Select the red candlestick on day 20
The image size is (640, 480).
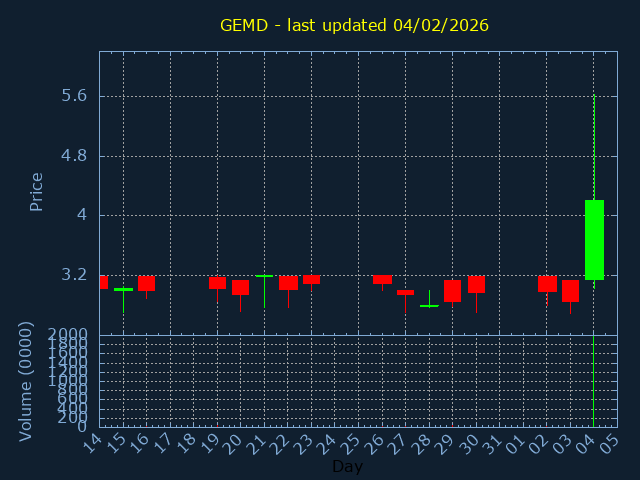click(240, 287)
